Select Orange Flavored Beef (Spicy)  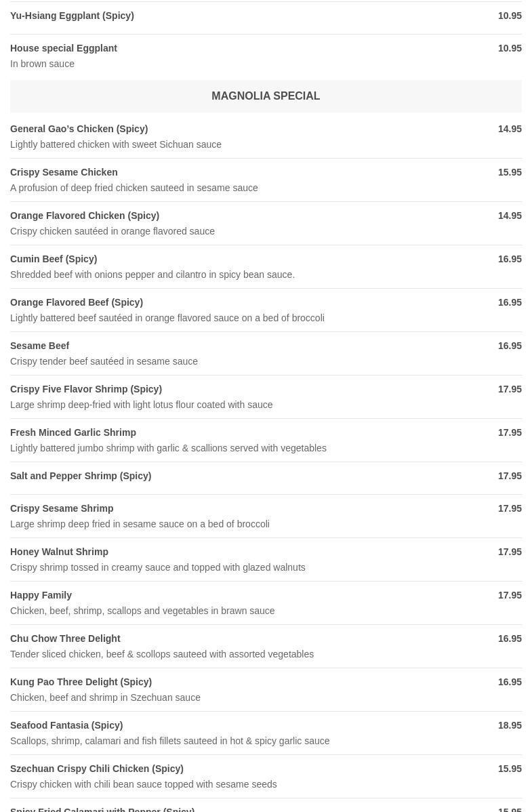[x=77, y=302]
